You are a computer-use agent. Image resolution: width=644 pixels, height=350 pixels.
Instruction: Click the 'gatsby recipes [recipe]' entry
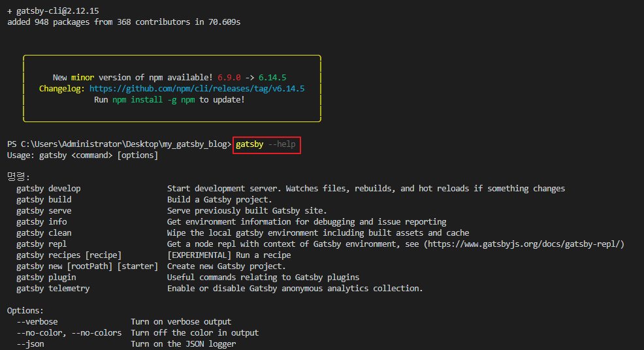[x=69, y=255]
